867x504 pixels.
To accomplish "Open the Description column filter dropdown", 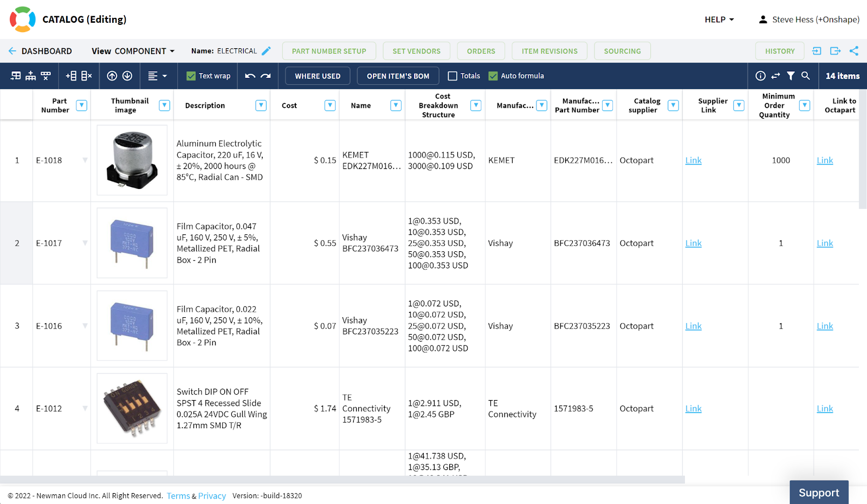I will point(261,106).
